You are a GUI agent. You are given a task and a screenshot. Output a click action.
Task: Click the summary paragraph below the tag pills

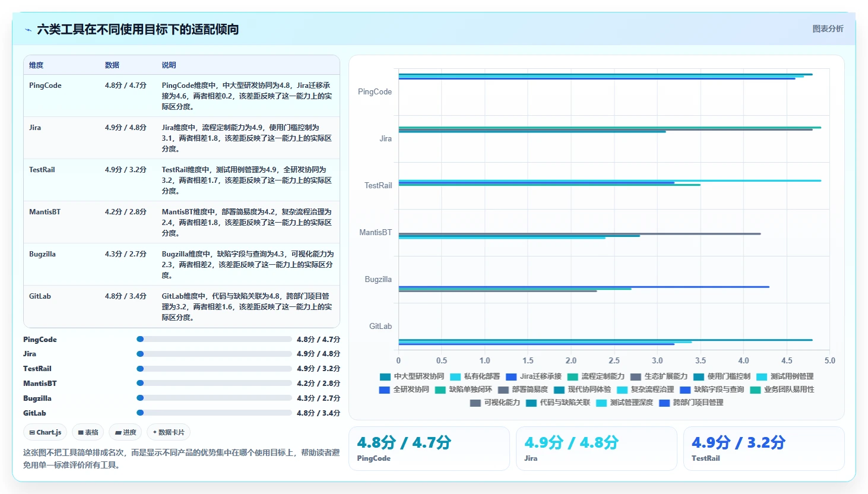coord(181,458)
